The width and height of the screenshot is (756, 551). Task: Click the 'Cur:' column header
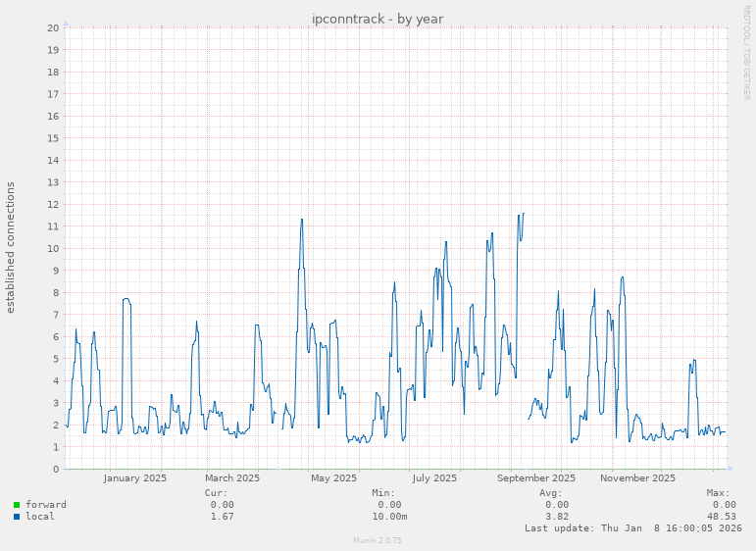point(216,493)
